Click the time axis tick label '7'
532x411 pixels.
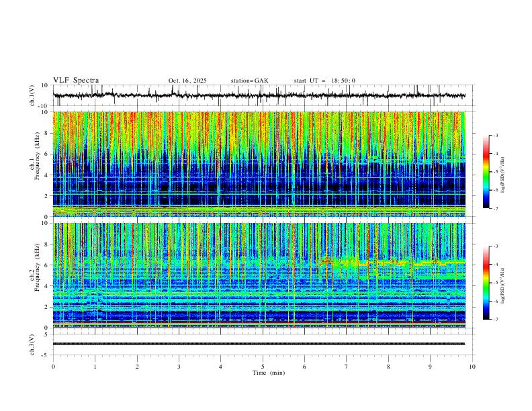tap(347, 367)
